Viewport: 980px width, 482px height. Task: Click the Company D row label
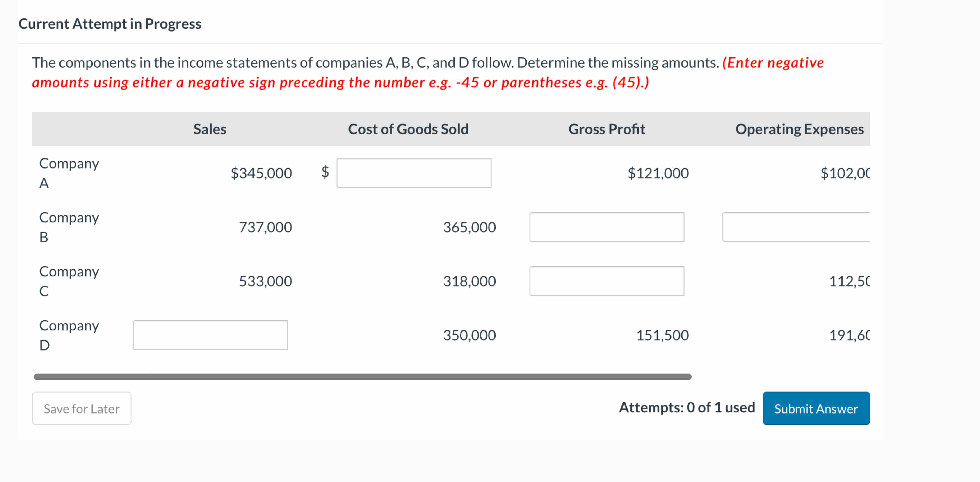point(69,335)
